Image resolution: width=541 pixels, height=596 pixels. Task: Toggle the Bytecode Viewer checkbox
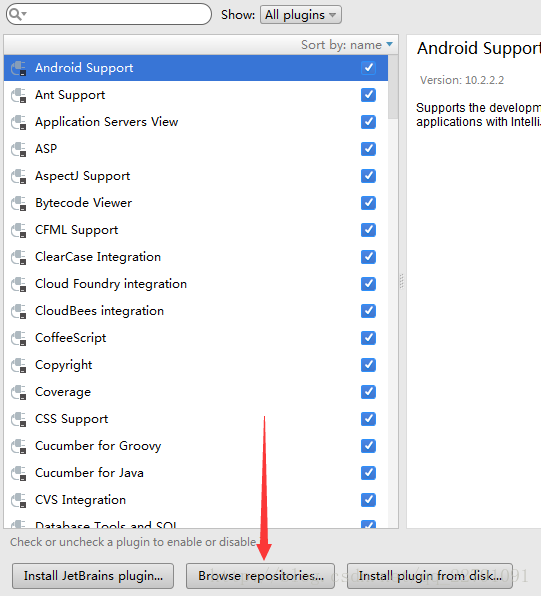pyautogui.click(x=368, y=203)
